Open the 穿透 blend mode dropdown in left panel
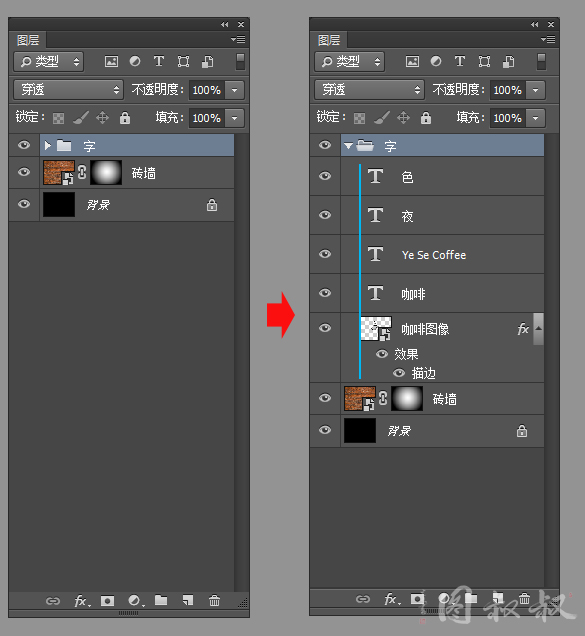Image resolution: width=585 pixels, height=636 pixels. point(68,90)
